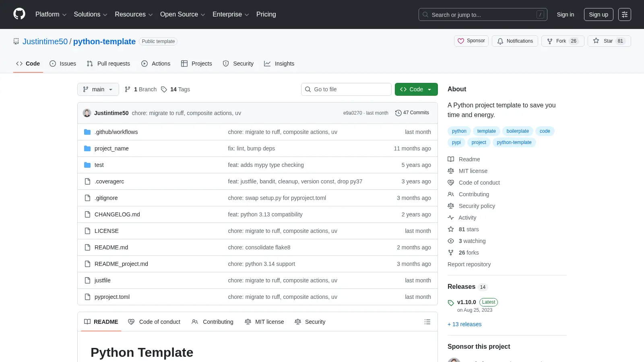View the 1 Branch link
The width and height of the screenshot is (644, 362).
[x=140, y=89]
